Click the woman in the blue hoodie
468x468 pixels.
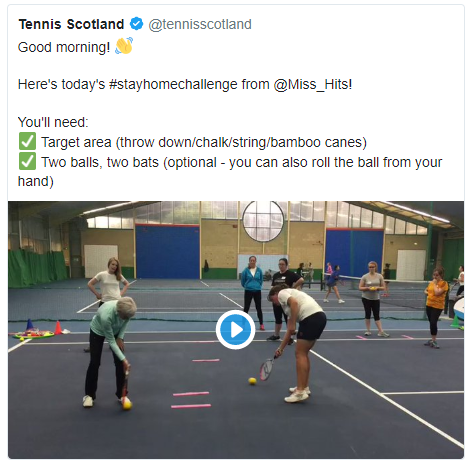coord(252,292)
